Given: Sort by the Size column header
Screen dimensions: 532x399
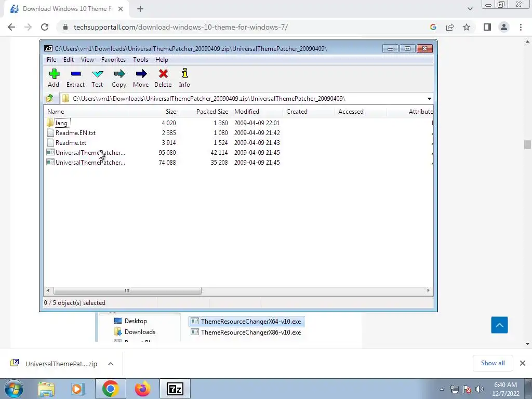Looking at the screenshot, I should click(153, 112).
